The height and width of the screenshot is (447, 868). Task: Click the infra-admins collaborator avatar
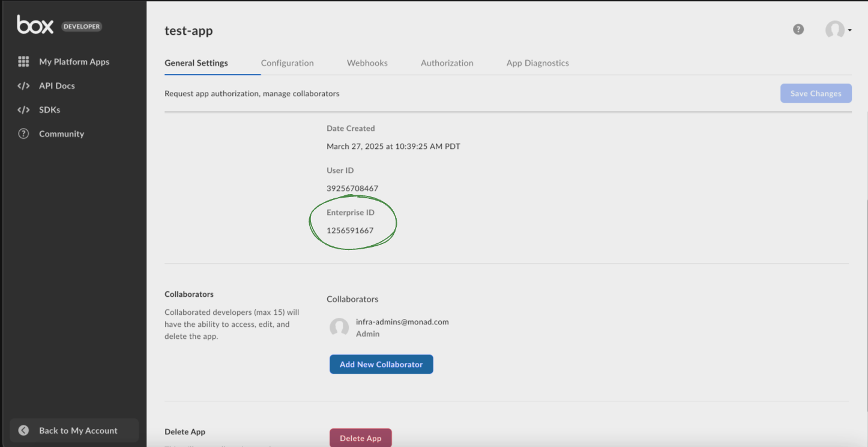[x=339, y=327]
